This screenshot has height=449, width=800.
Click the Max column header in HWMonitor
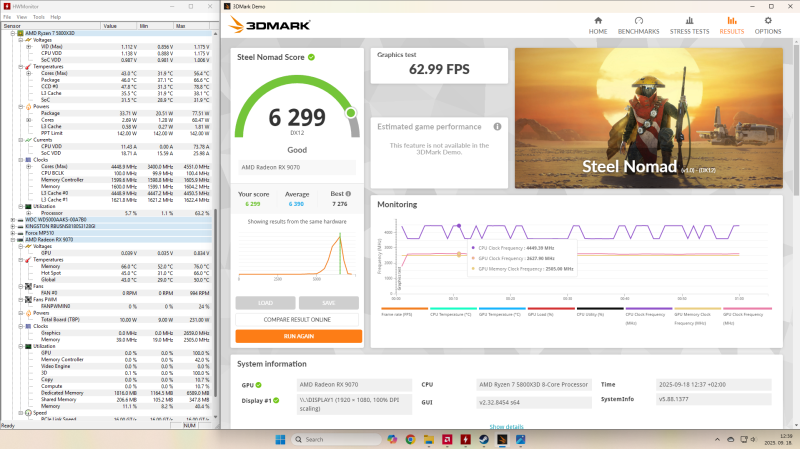click(191, 26)
